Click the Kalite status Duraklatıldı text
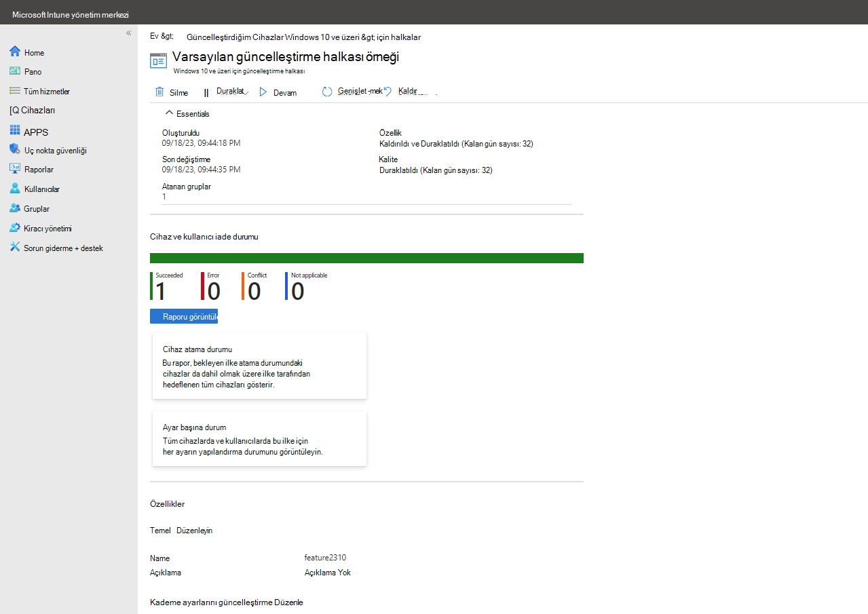868x614 pixels. click(436, 170)
